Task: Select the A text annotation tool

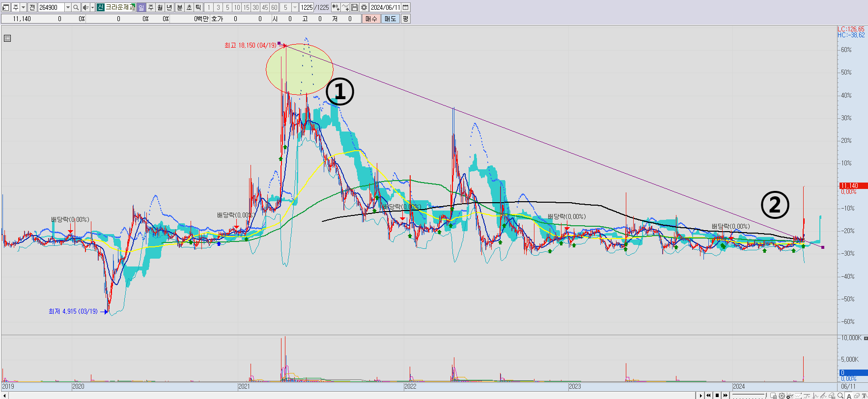Action: pos(849,396)
